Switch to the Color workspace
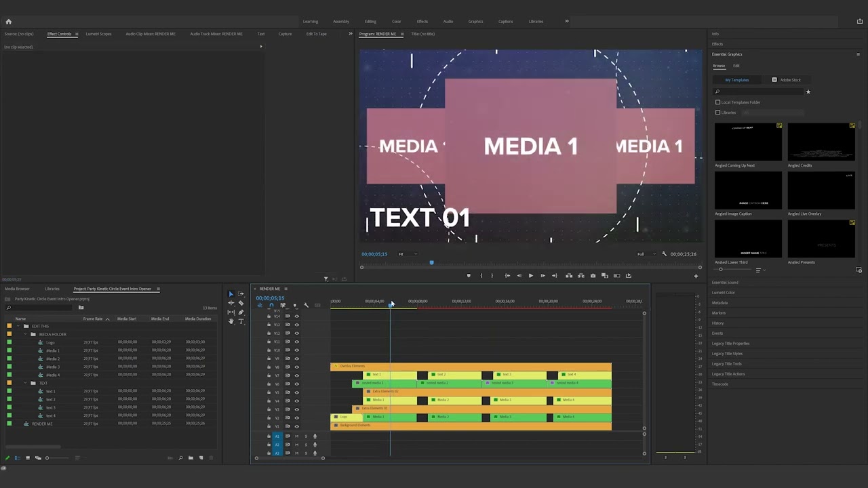The width and height of the screenshot is (868, 488). [x=397, y=21]
